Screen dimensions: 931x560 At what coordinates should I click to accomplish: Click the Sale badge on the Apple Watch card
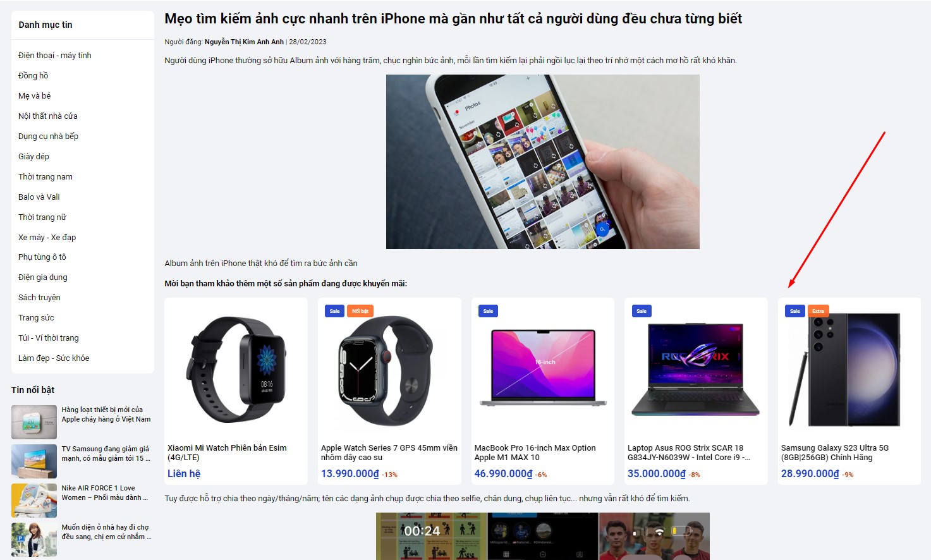334,311
